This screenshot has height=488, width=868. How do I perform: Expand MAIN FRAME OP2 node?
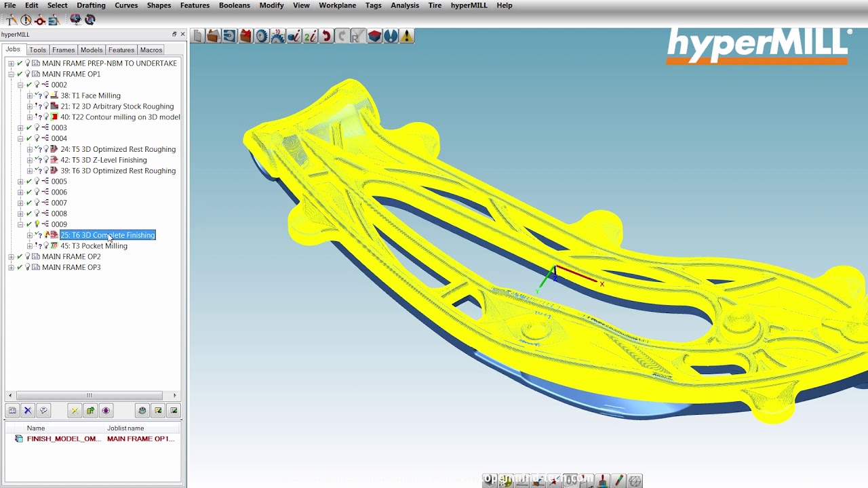coord(11,256)
